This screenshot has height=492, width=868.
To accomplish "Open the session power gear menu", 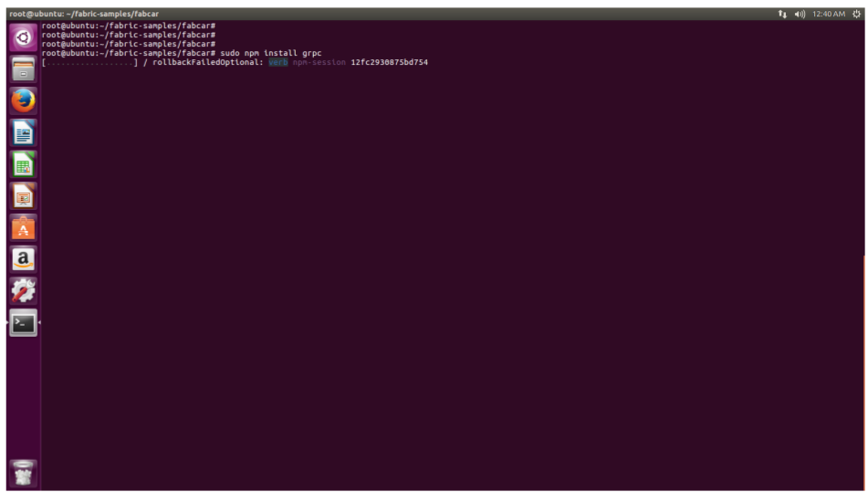I will click(856, 14).
